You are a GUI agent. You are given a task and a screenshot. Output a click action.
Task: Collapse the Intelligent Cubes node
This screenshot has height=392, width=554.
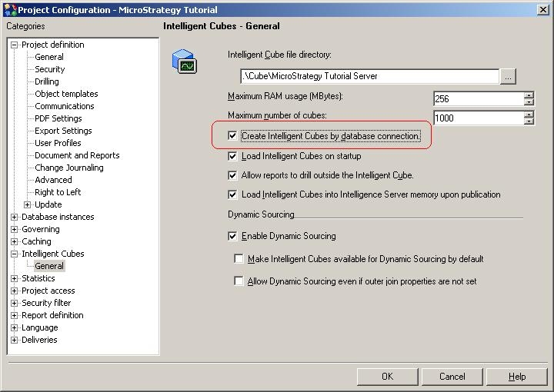click(14, 254)
